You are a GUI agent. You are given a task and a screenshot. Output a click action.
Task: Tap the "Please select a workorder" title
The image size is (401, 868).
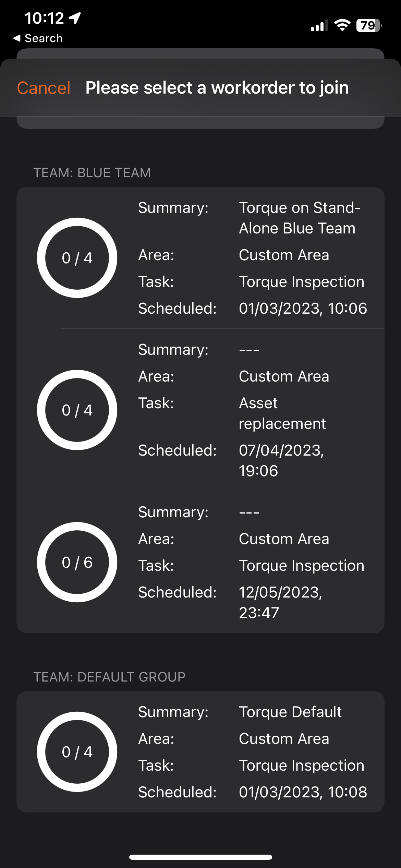point(217,88)
